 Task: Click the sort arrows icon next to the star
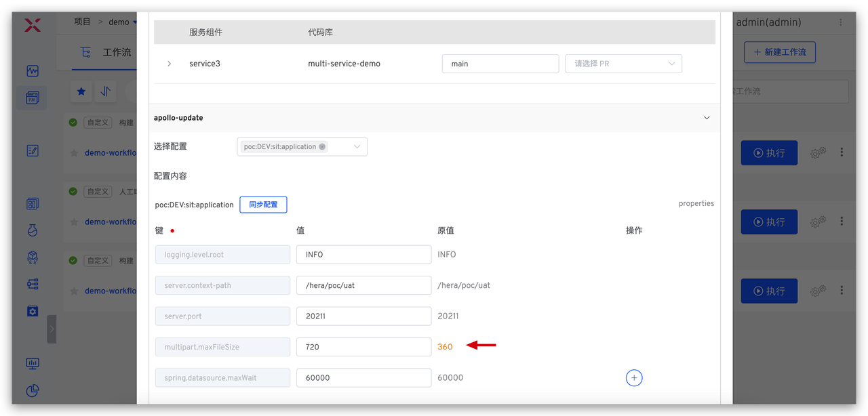(x=106, y=91)
